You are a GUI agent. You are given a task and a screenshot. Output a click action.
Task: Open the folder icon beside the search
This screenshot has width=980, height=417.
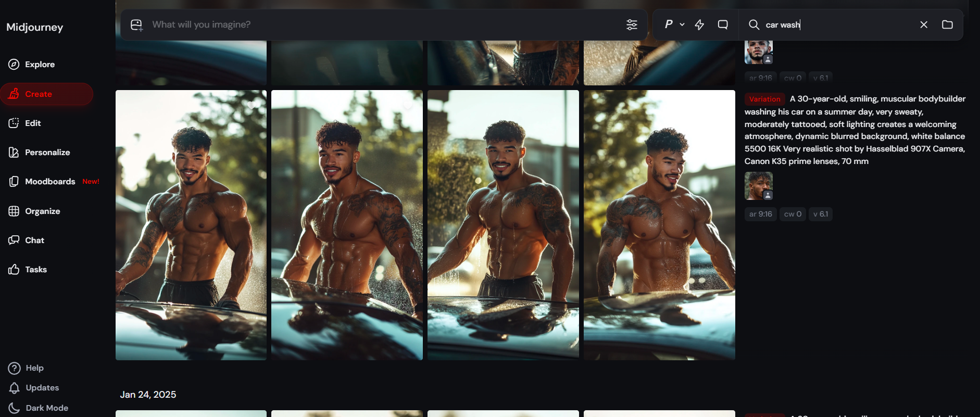tap(947, 24)
